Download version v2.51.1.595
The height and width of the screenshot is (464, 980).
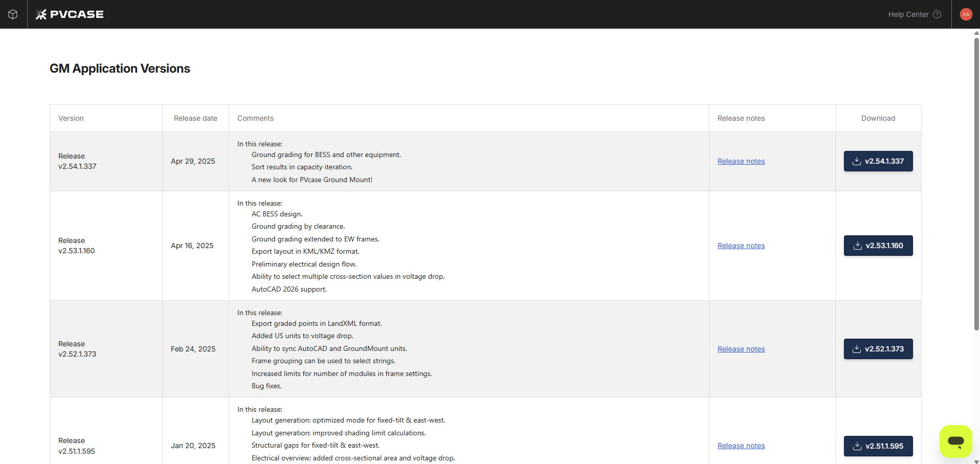click(x=878, y=446)
